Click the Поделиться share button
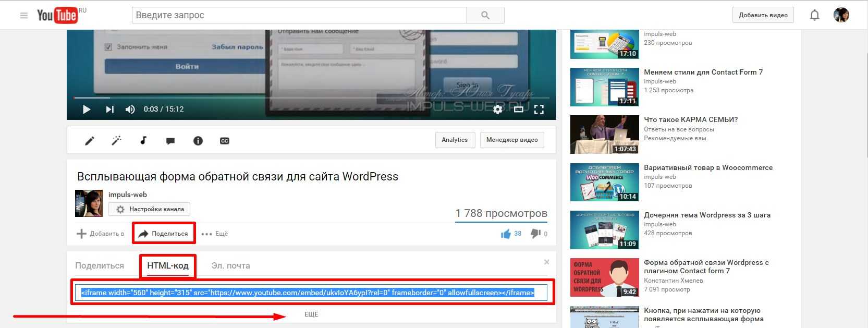 point(164,234)
